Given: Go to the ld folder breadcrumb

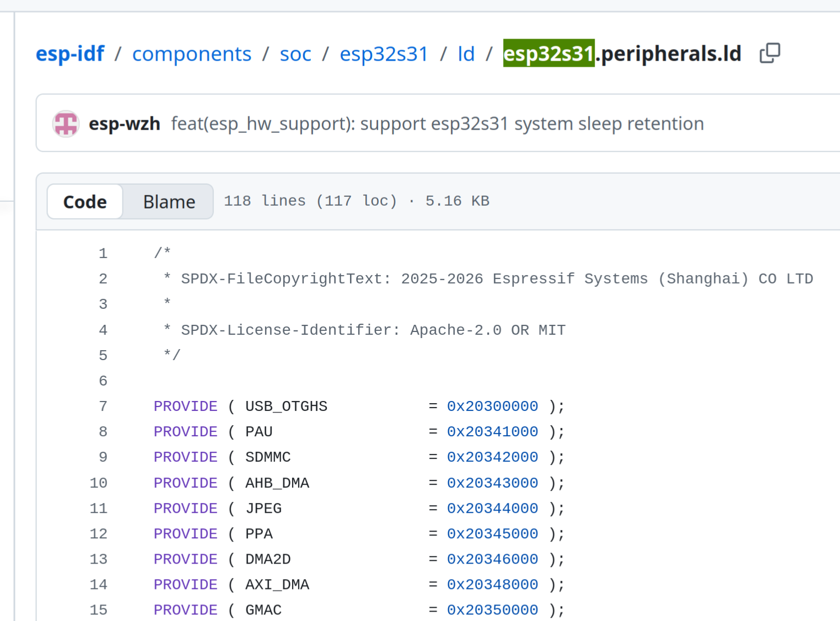Looking at the screenshot, I should 466,54.
